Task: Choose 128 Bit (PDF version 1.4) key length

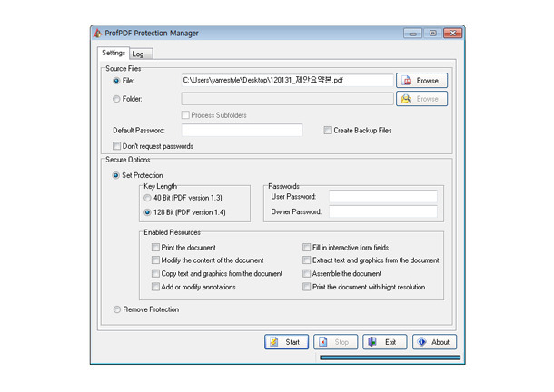Action: 147,212
